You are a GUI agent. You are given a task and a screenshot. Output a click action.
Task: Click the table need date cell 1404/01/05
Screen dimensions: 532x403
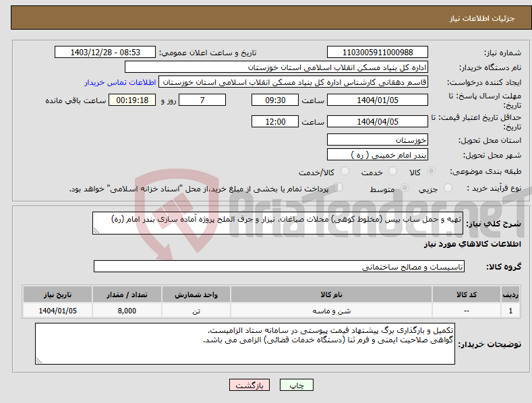coord(58,311)
